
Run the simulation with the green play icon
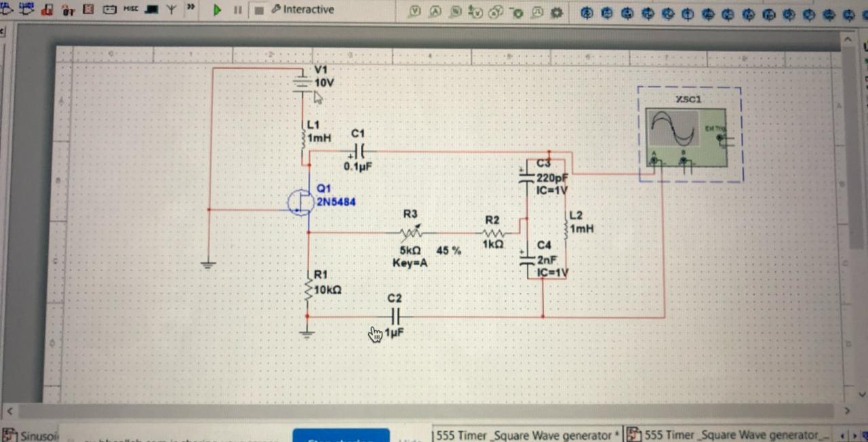(x=217, y=10)
